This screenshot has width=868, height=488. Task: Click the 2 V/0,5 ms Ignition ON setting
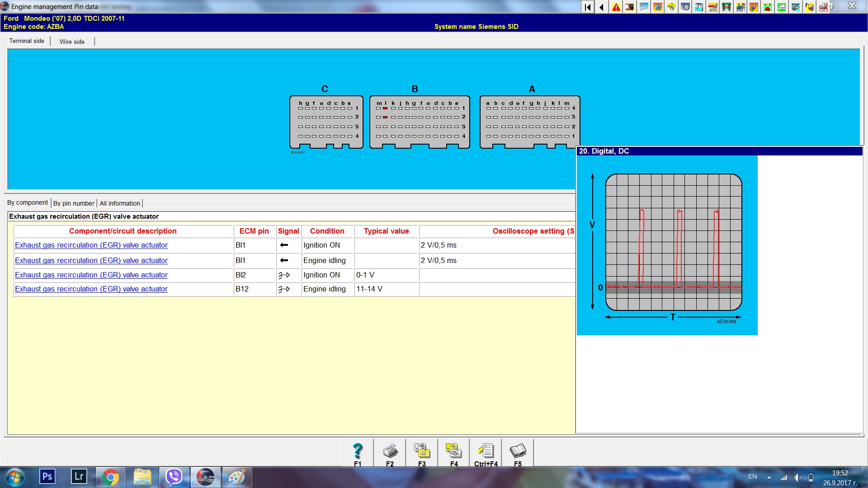point(439,245)
